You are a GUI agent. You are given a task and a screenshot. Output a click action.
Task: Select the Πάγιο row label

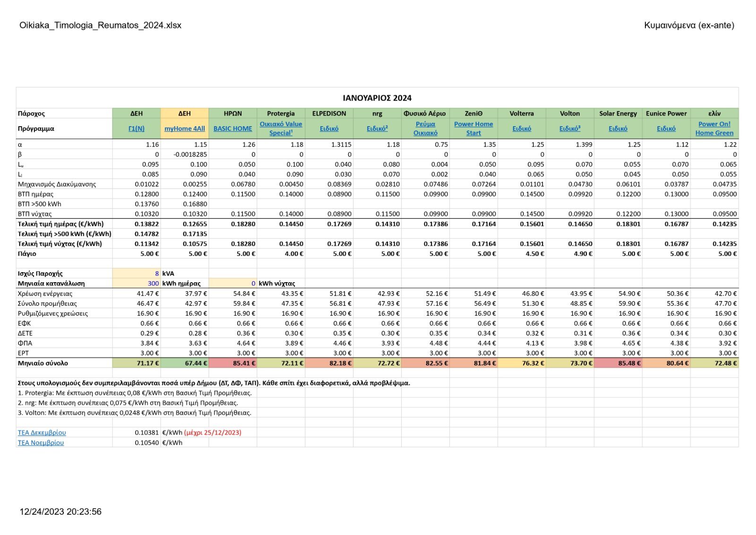(x=27, y=254)
